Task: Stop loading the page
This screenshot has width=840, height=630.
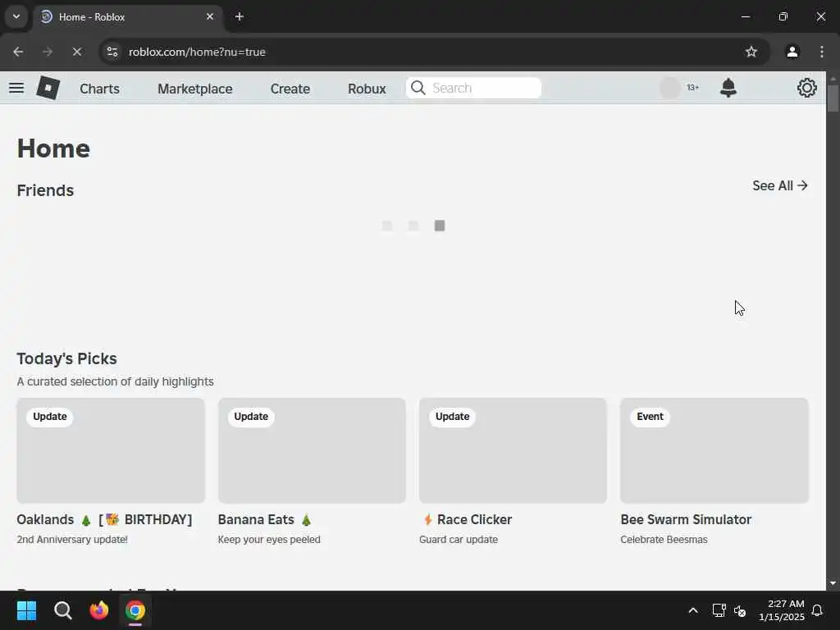Action: point(76,52)
